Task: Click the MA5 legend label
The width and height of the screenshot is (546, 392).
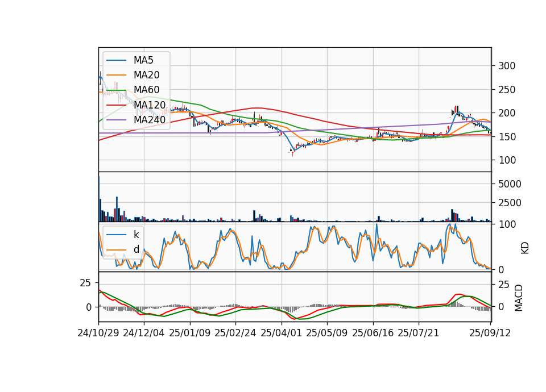Action: pos(143,60)
